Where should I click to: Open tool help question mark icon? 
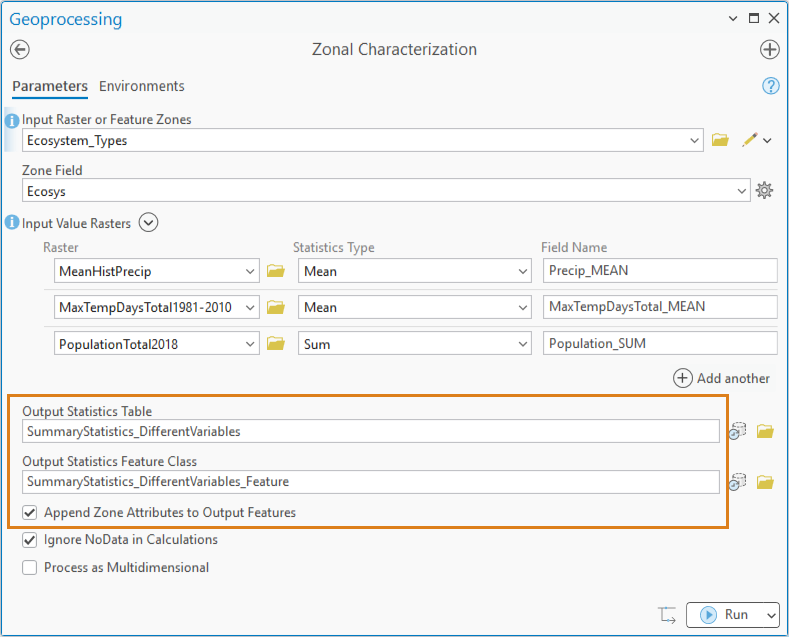pyautogui.click(x=770, y=86)
